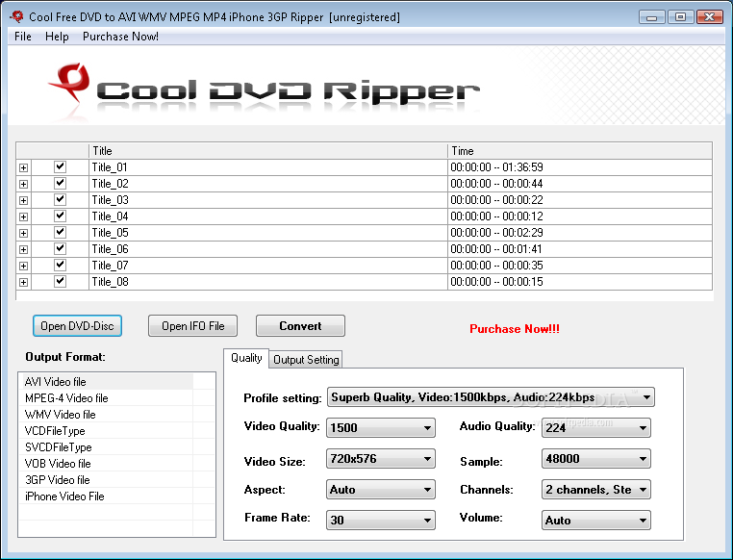Image resolution: width=733 pixels, height=560 pixels.
Task: Uncheck the Title_04 checkbox
Action: (60, 216)
